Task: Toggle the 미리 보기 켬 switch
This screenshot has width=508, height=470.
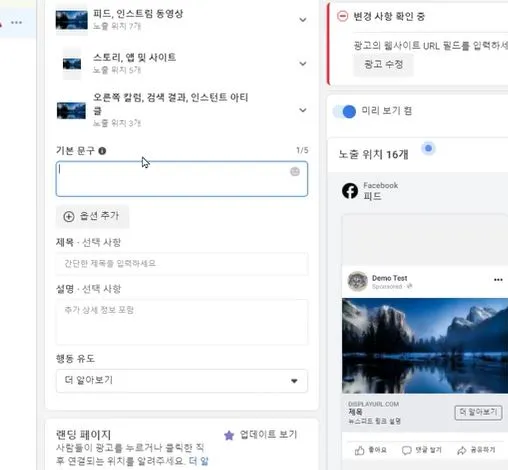Action: [345, 111]
